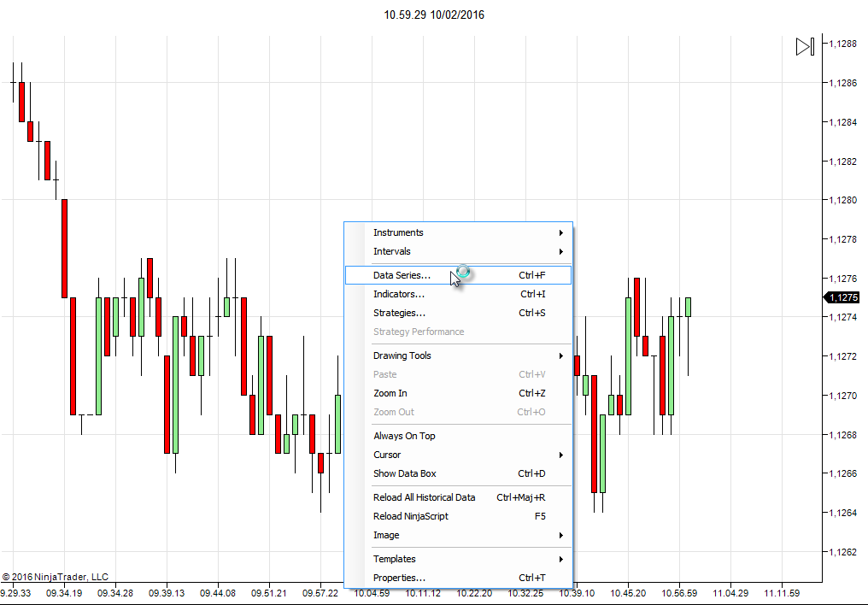Click the 1,1270 price axis label
Screen dimensions: 868x605
point(842,395)
